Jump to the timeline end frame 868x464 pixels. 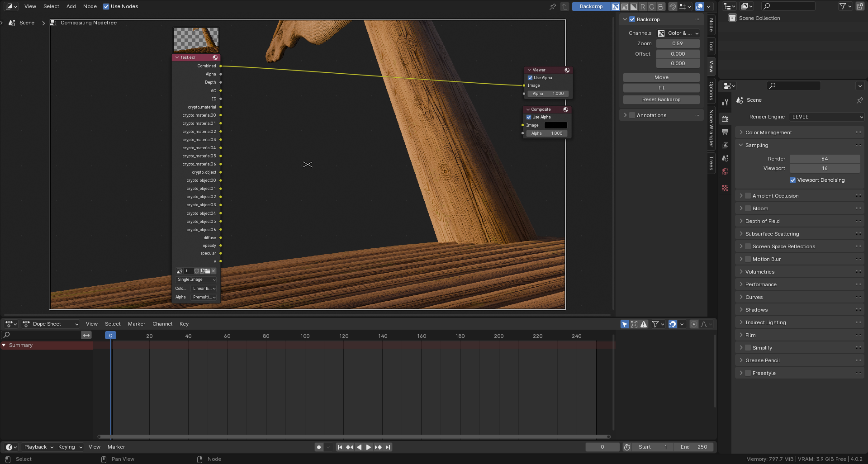tap(388, 447)
